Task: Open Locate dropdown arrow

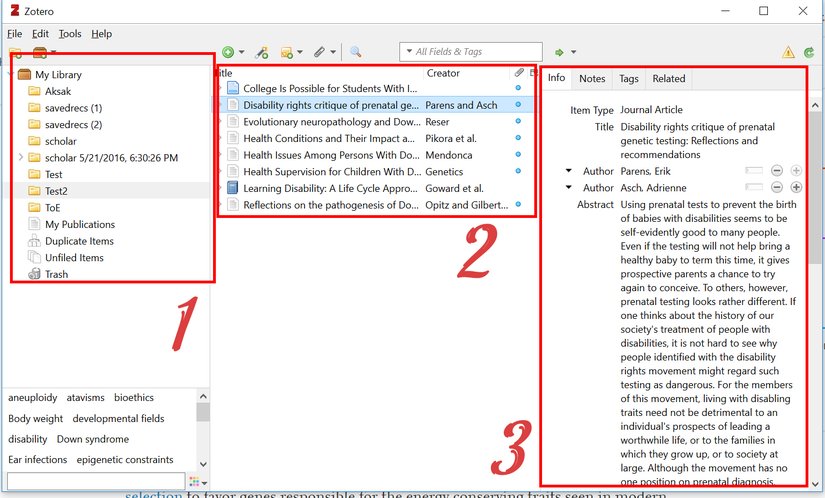Action: click(x=574, y=52)
